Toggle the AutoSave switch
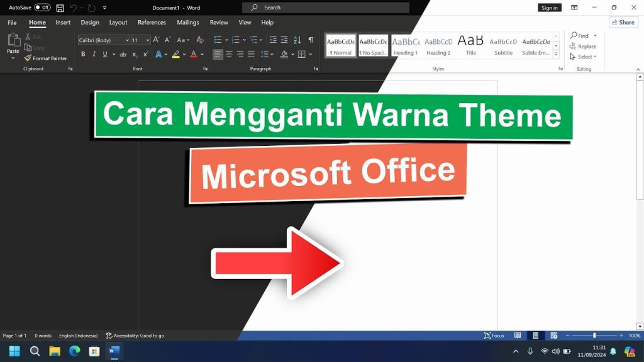 tap(42, 8)
